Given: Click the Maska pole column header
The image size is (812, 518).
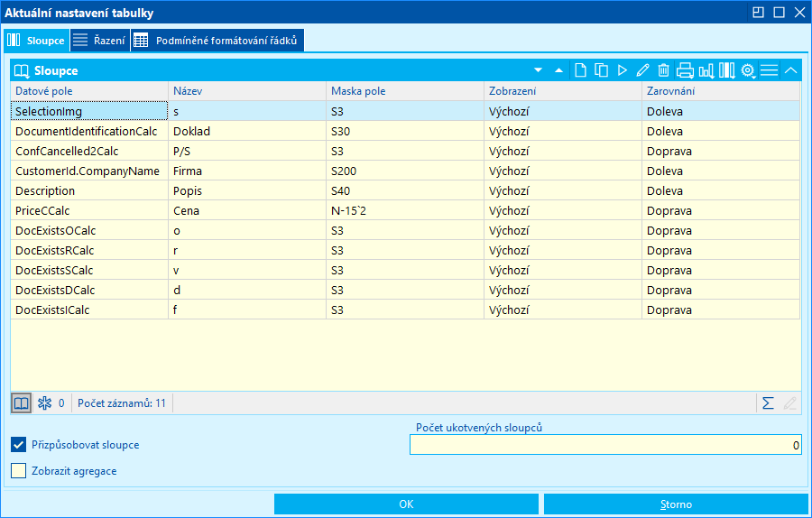Looking at the screenshot, I should click(x=405, y=91).
